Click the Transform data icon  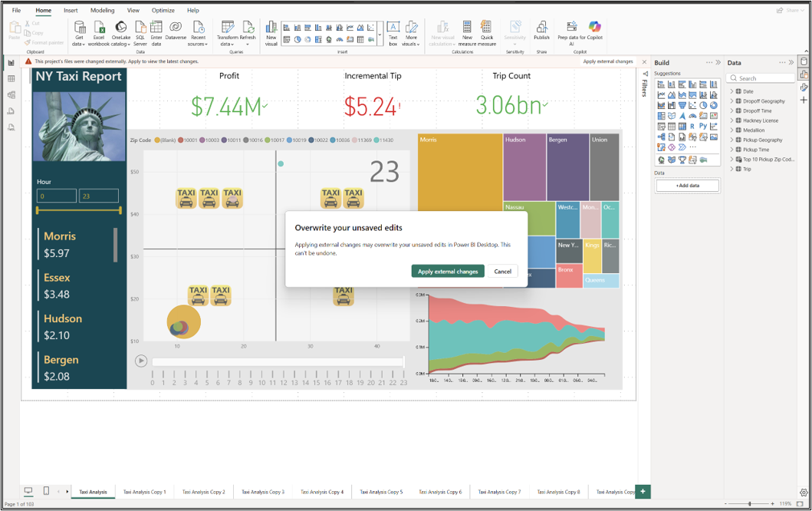tap(227, 27)
